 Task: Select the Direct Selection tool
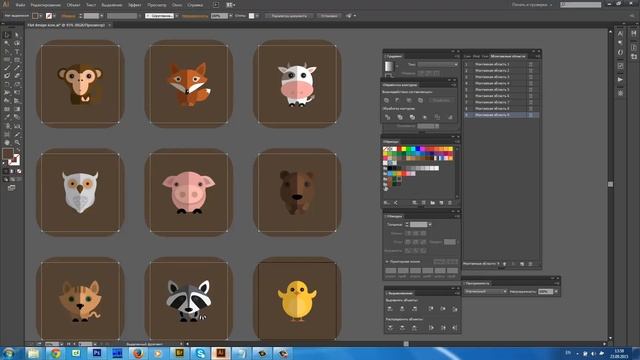click(17, 35)
